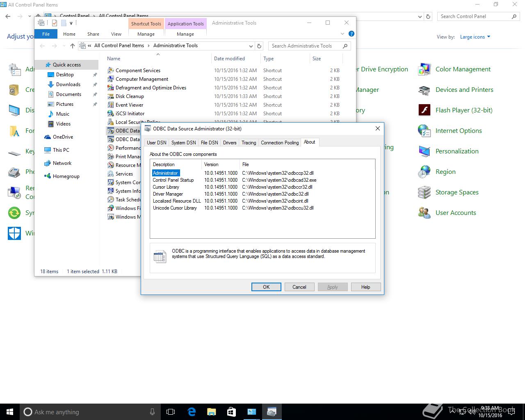Open Personalization control panel icon
The image size is (525, 420).
(x=425, y=151)
